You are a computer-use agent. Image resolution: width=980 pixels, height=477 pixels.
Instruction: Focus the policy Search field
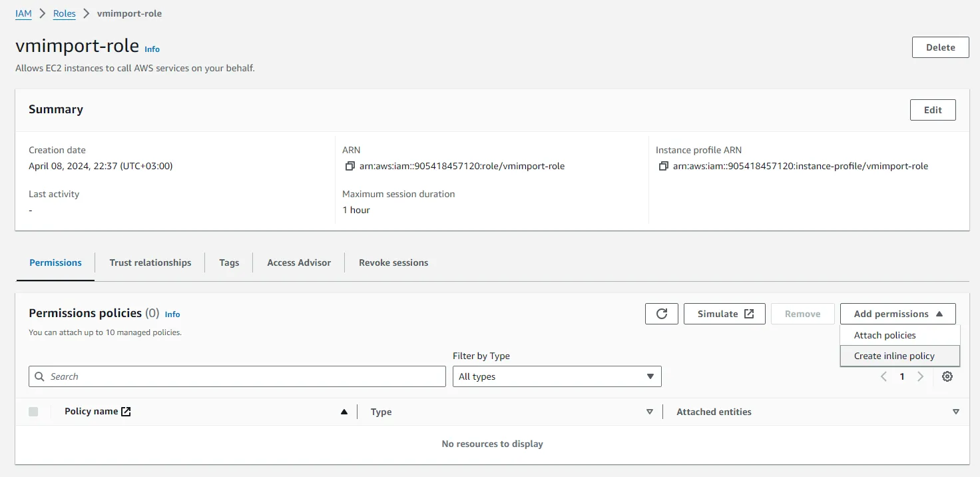point(237,376)
